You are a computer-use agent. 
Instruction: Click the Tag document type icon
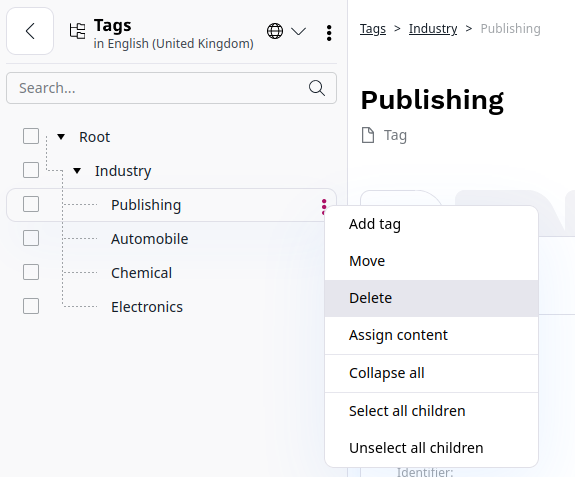coord(368,135)
